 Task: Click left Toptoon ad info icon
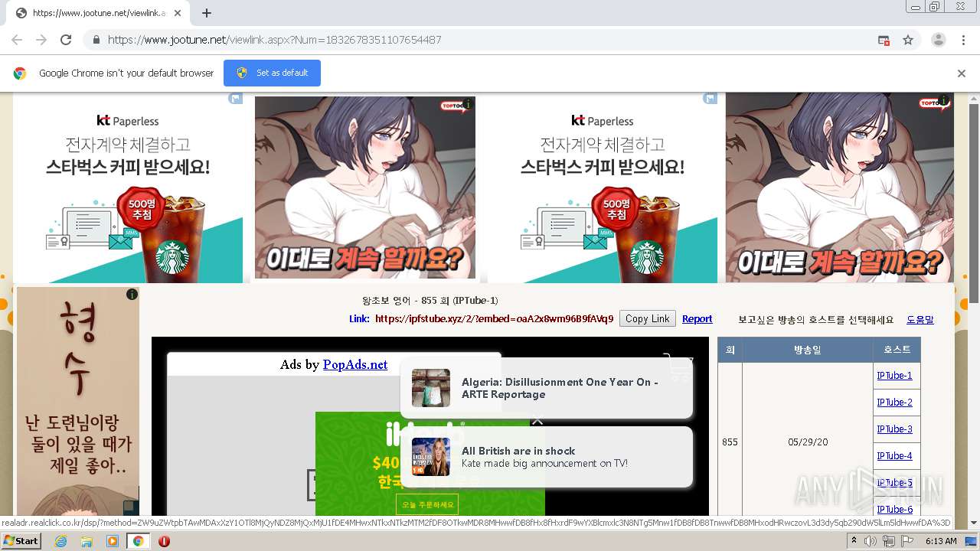[468, 104]
